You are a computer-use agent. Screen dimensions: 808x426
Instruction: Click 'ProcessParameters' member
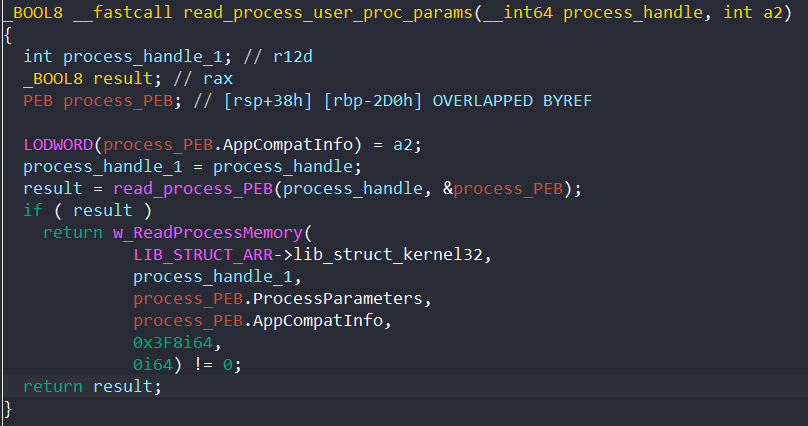pyautogui.click(x=338, y=299)
